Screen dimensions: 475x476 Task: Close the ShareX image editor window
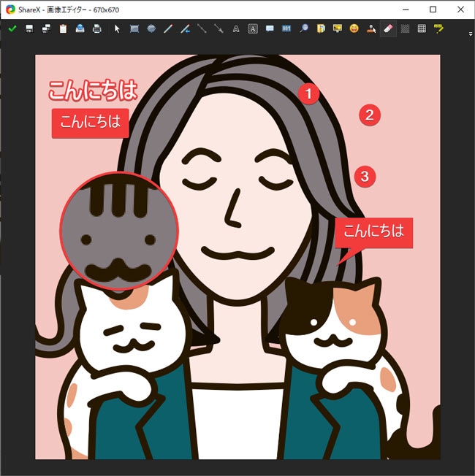pos(460,9)
